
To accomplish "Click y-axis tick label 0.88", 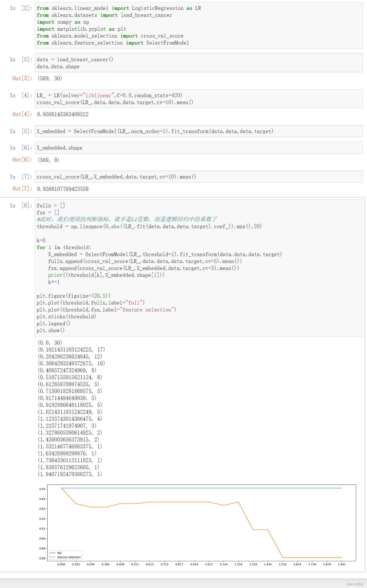I will click(42, 558).
